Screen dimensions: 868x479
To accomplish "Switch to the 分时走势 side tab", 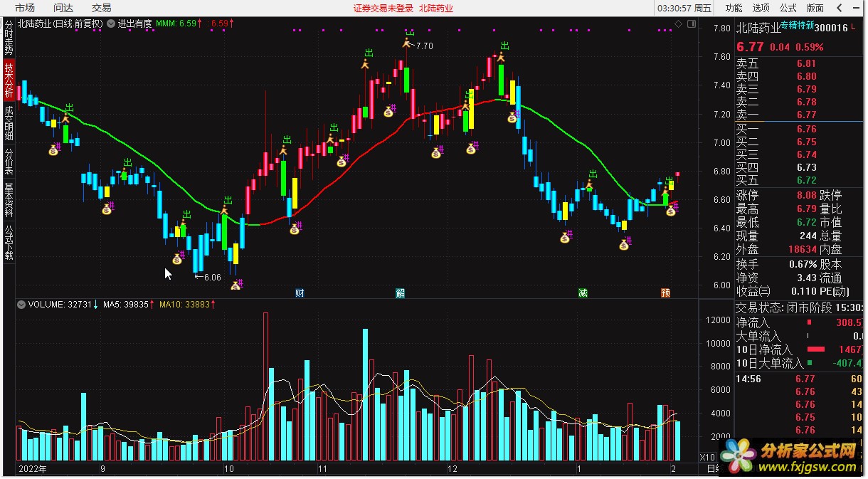I will click(x=9, y=38).
